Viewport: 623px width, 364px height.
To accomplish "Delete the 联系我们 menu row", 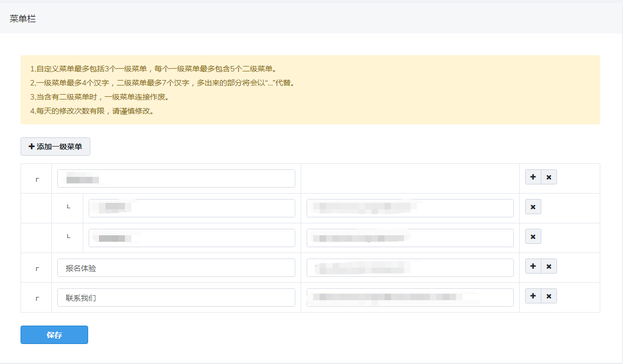I will click(549, 296).
